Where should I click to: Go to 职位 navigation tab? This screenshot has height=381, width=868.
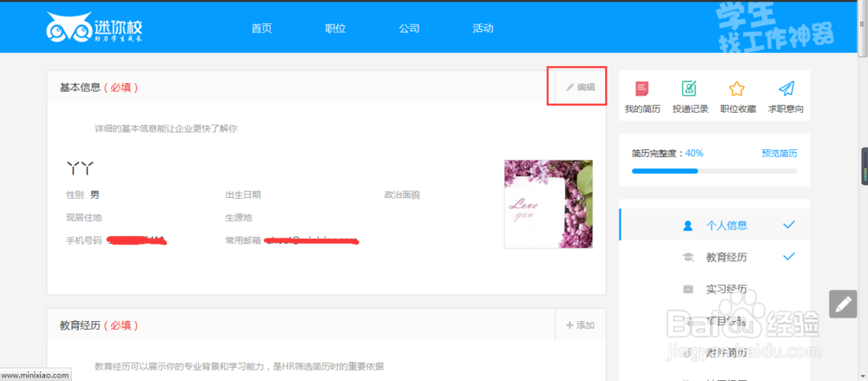(x=335, y=29)
